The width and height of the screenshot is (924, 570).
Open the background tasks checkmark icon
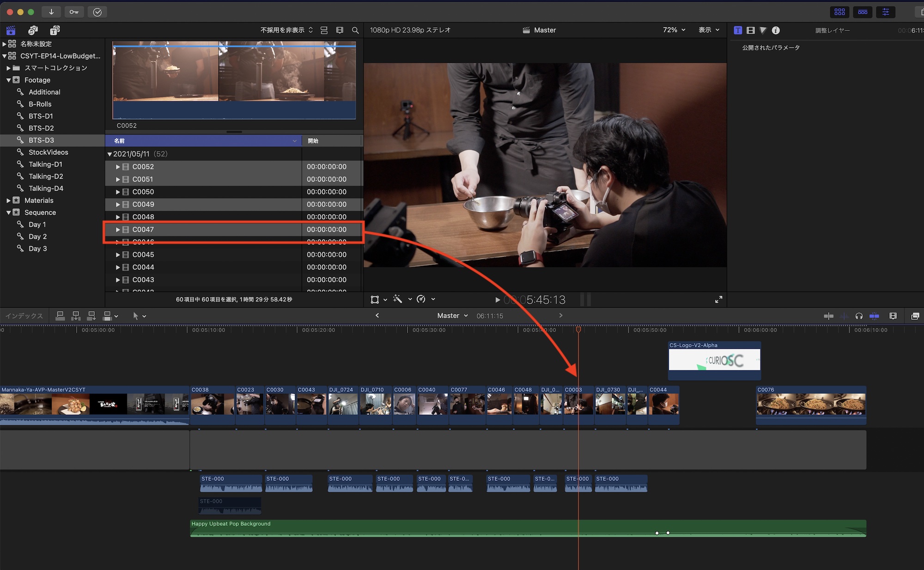(x=97, y=12)
